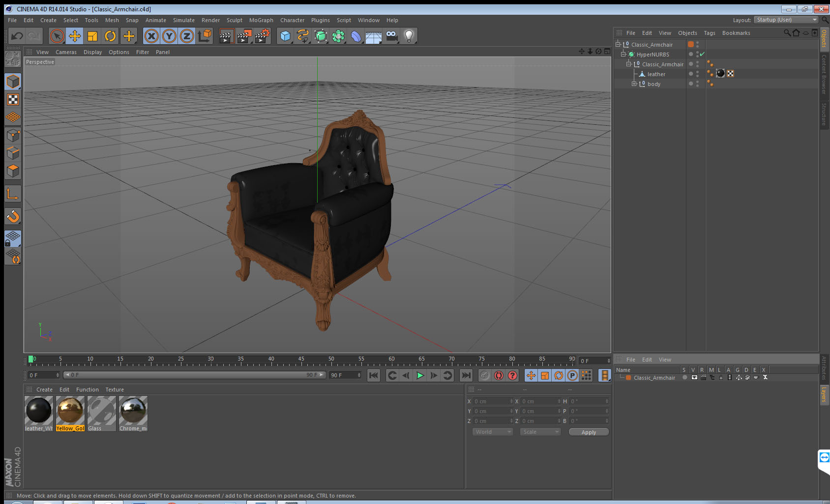The height and width of the screenshot is (504, 830).
Task: Toggle autokeying button
Action: pos(499,375)
